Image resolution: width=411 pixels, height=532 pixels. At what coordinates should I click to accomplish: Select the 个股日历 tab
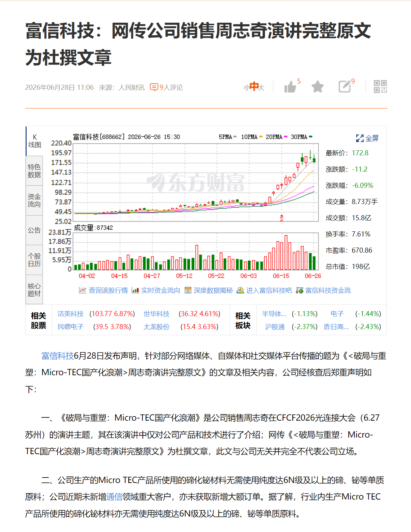tap(35, 260)
